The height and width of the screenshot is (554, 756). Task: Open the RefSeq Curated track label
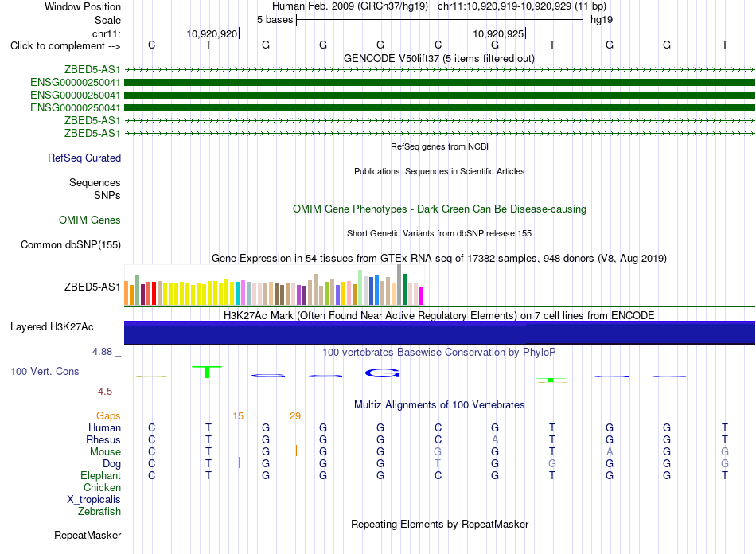(84, 158)
